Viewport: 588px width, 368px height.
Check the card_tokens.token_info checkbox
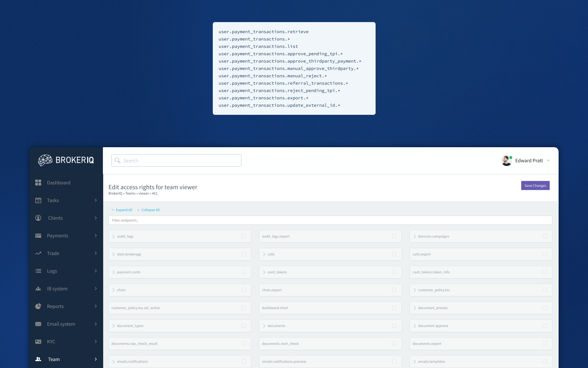pos(545,272)
